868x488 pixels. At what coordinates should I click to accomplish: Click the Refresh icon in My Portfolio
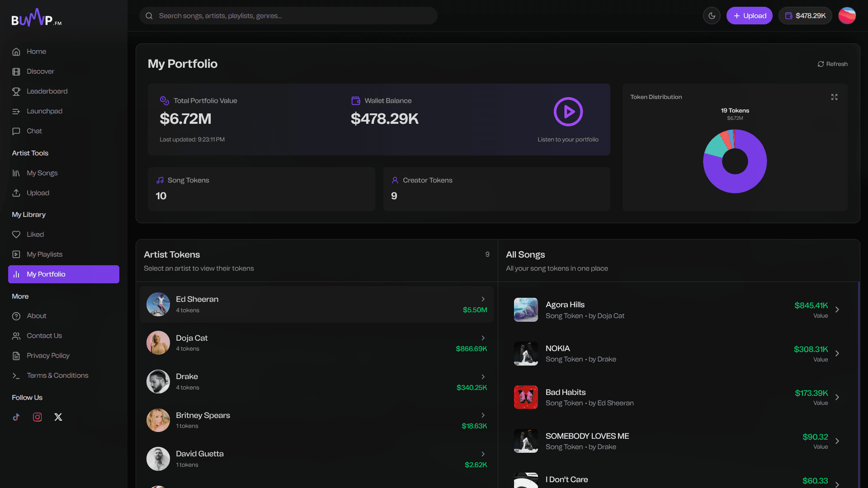tap(821, 64)
